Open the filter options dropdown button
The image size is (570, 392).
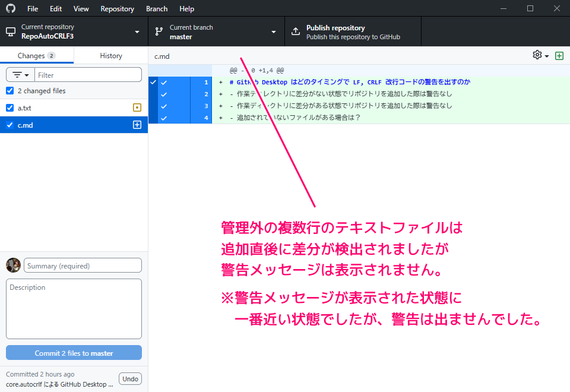[x=20, y=75]
